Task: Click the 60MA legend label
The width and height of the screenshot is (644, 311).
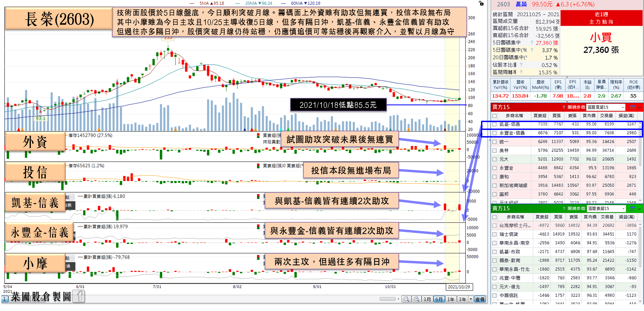Action: (305, 3)
